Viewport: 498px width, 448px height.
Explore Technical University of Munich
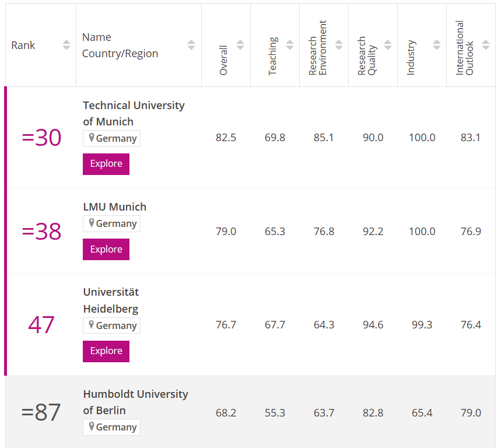(106, 164)
